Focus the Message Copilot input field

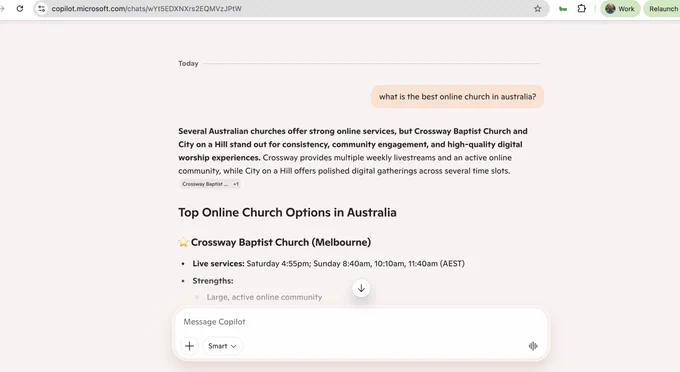click(361, 322)
